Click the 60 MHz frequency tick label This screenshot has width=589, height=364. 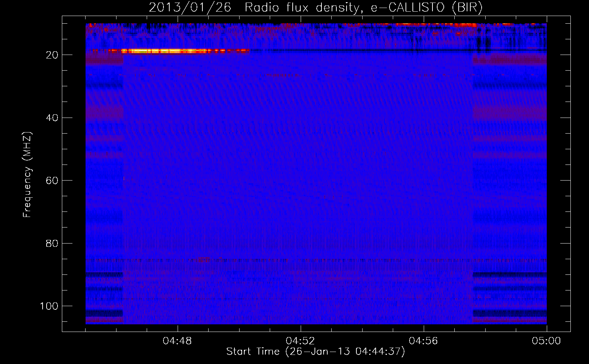(52, 181)
